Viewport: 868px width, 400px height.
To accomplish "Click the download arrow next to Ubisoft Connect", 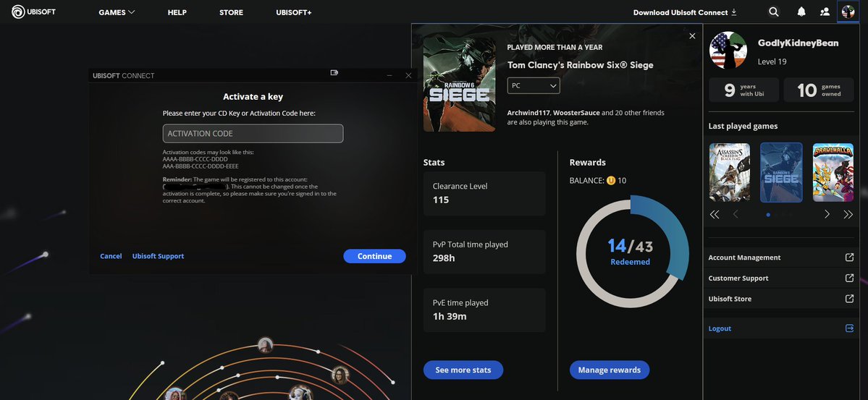I will pos(734,12).
